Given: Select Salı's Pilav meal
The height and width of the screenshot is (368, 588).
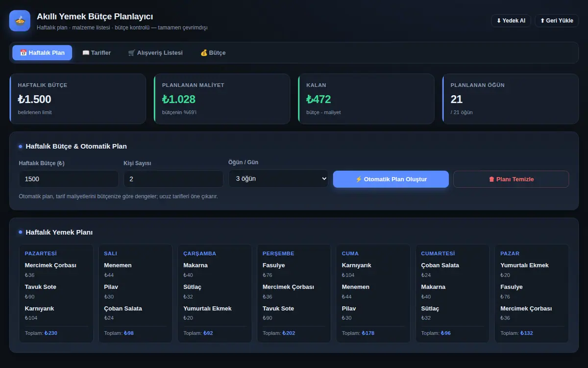Looking at the screenshot, I should tap(111, 287).
